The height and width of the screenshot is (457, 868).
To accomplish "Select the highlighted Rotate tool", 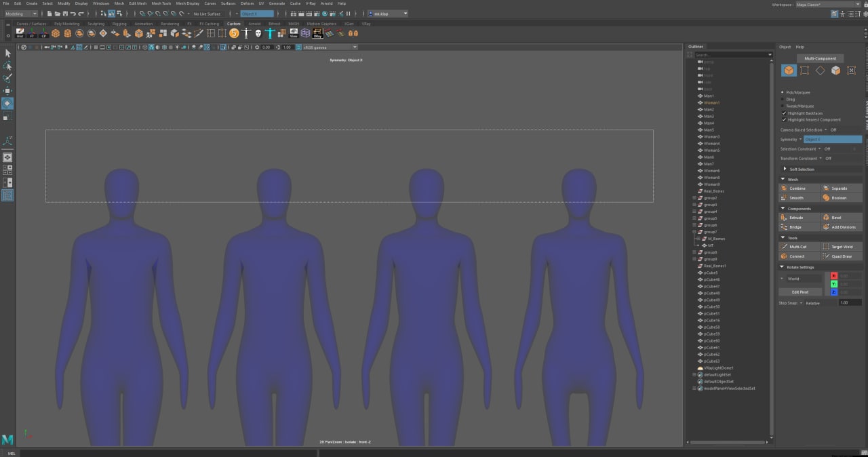I will 7,103.
